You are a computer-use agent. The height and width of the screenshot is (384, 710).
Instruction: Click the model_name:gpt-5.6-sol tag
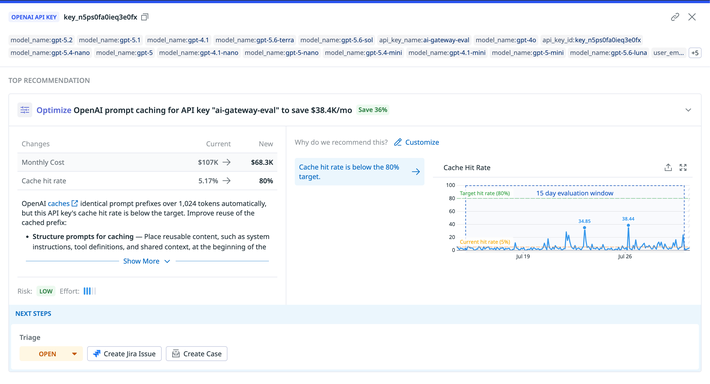[336, 40]
